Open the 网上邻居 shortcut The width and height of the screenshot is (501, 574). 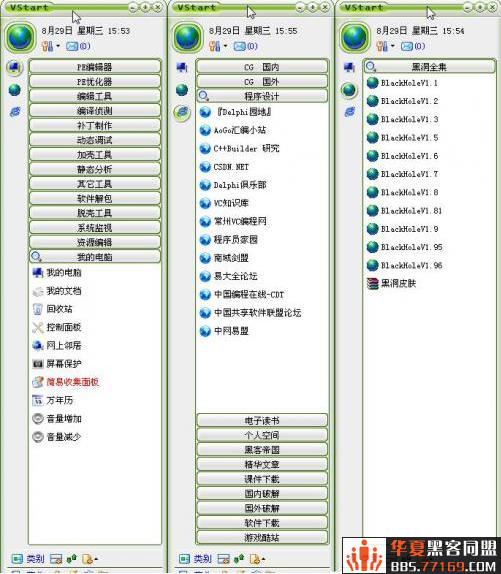(x=57, y=346)
